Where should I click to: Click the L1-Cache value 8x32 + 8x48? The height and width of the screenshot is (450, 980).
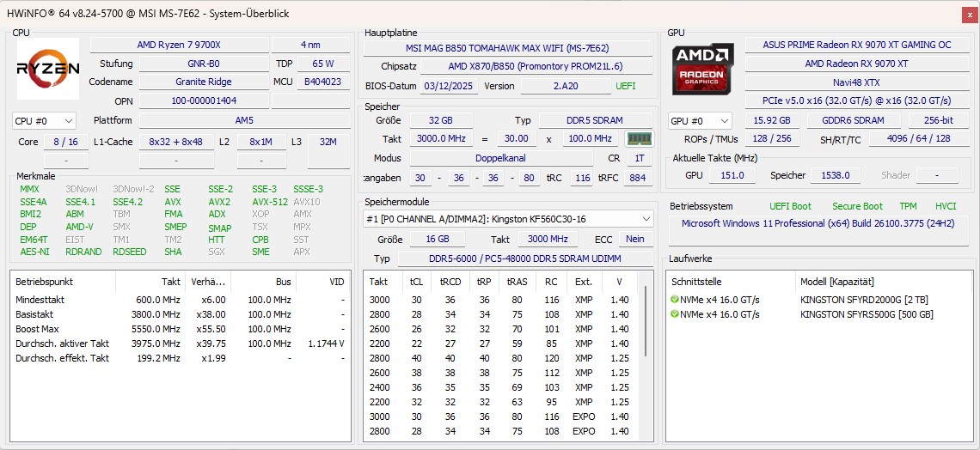(176, 142)
